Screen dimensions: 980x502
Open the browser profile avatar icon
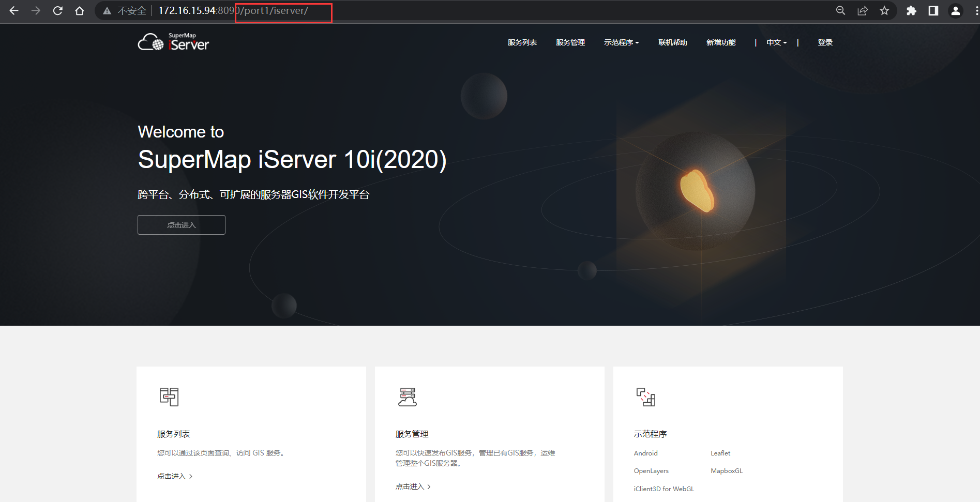[956, 11]
